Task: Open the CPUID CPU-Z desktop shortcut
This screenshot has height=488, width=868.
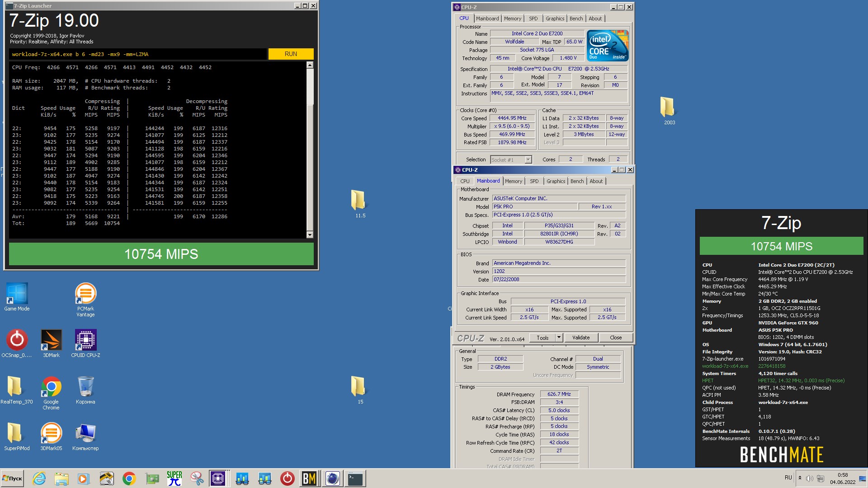Action: [x=85, y=343]
